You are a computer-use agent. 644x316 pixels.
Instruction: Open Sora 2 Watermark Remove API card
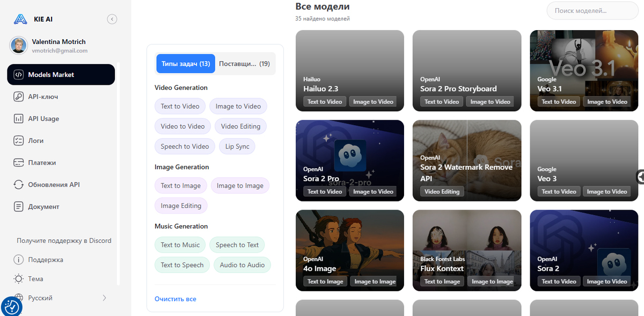click(467, 160)
